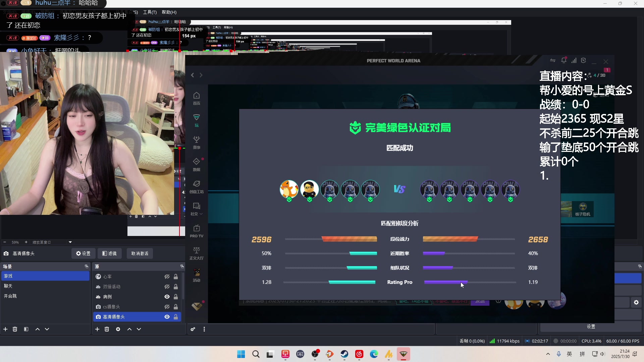Move selected scene down
Viewport: 644px width, 362px height.
47,329
